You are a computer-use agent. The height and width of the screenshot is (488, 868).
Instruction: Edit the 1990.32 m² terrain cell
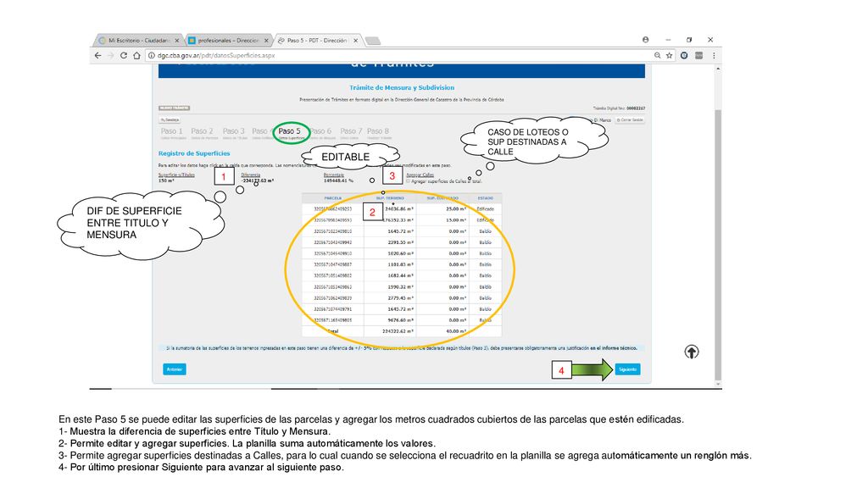point(390,287)
